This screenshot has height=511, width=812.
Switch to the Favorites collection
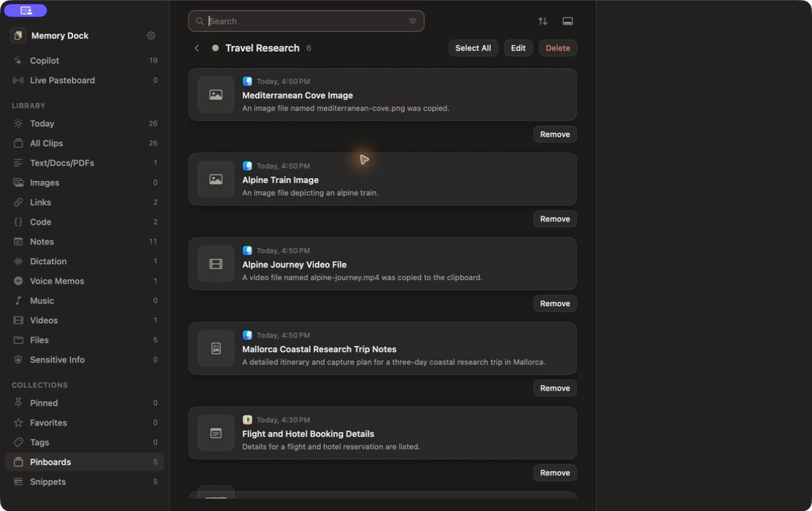(x=84, y=423)
